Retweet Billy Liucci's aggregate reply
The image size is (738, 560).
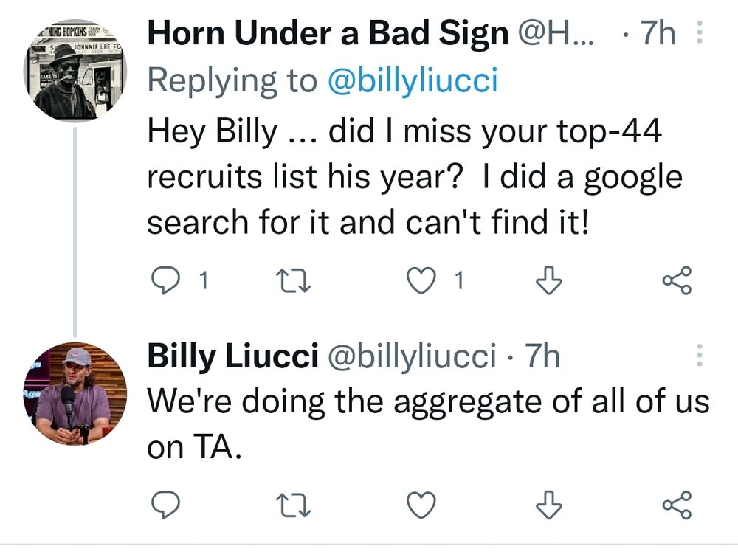coord(283,505)
